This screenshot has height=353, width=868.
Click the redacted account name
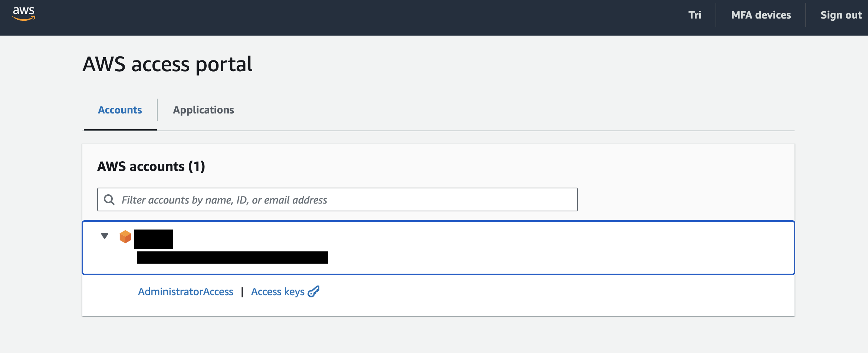coord(154,239)
